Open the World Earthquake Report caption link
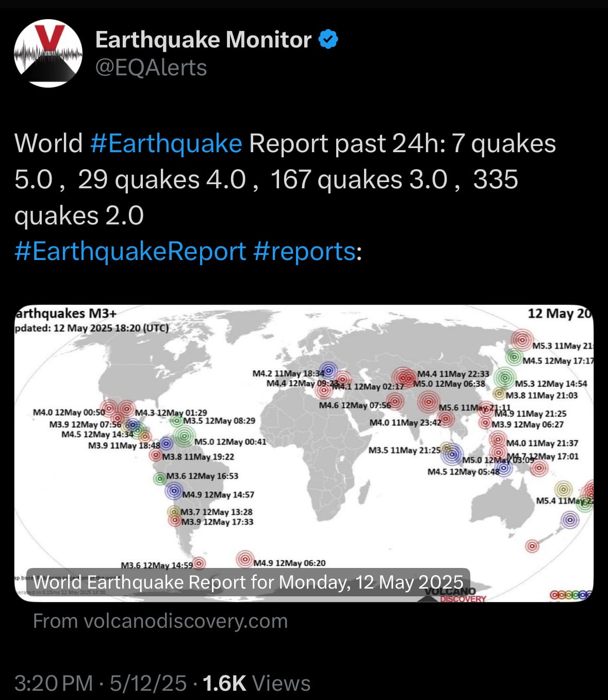This screenshot has width=608, height=700. tap(248, 582)
